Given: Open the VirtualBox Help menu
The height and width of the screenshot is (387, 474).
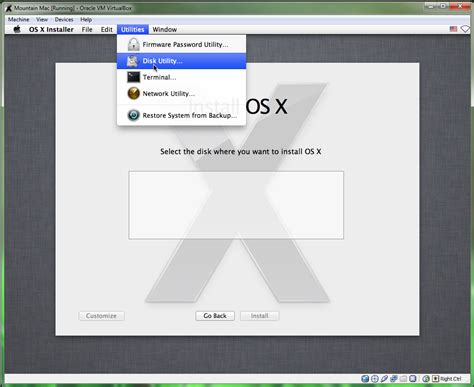Looking at the screenshot, I should [86, 19].
